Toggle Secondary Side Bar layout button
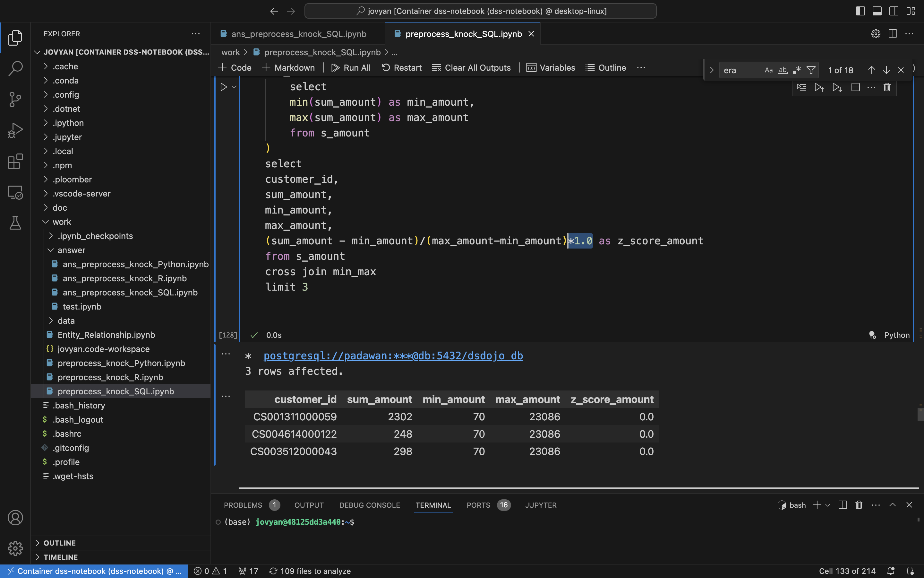This screenshot has width=924, height=578. click(x=894, y=11)
